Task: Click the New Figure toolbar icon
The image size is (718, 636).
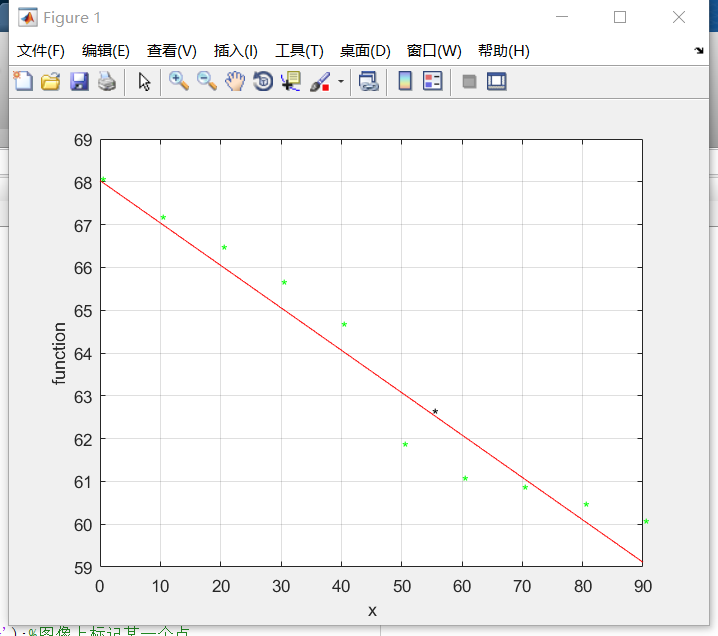Action: tap(23, 82)
